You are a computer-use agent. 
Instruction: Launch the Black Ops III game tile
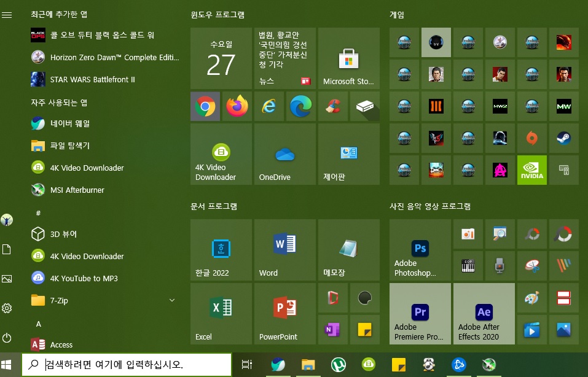pos(436,106)
